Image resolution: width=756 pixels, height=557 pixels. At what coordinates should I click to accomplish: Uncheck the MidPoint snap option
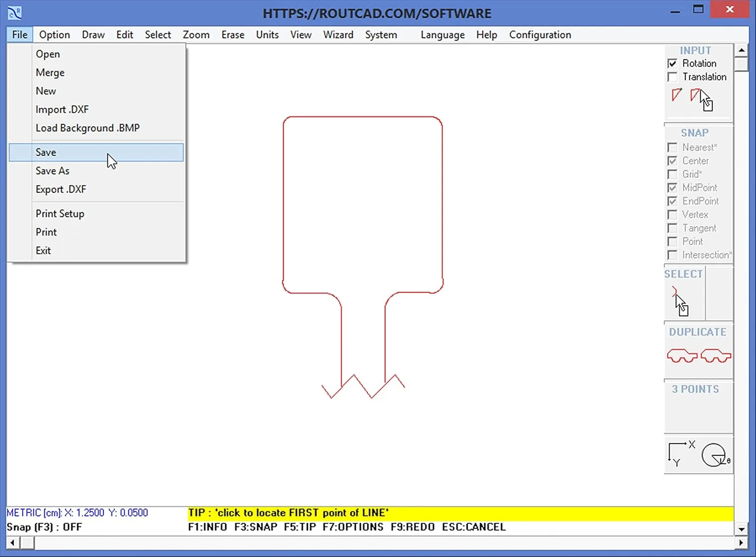pyautogui.click(x=672, y=187)
